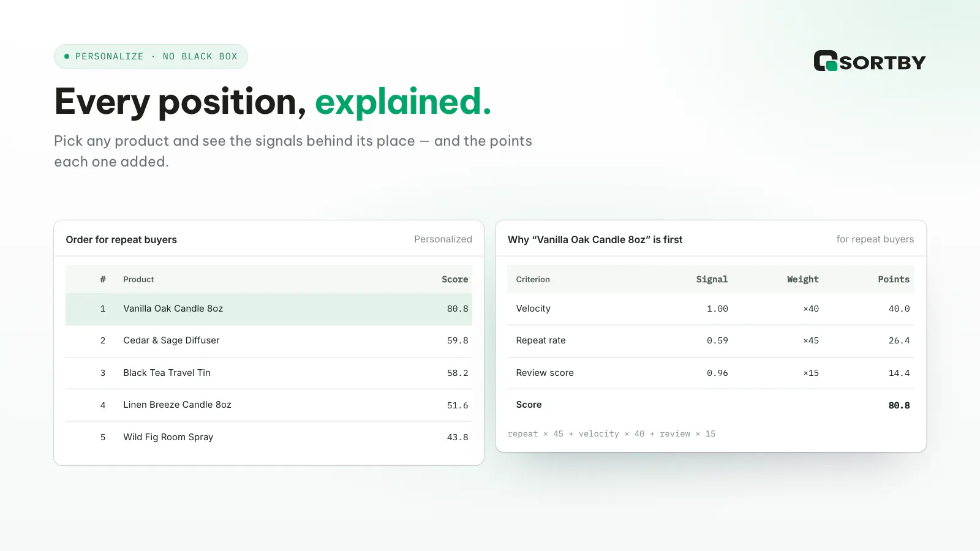Click the Velocity criterion row label
The image size is (980, 551).
click(533, 309)
